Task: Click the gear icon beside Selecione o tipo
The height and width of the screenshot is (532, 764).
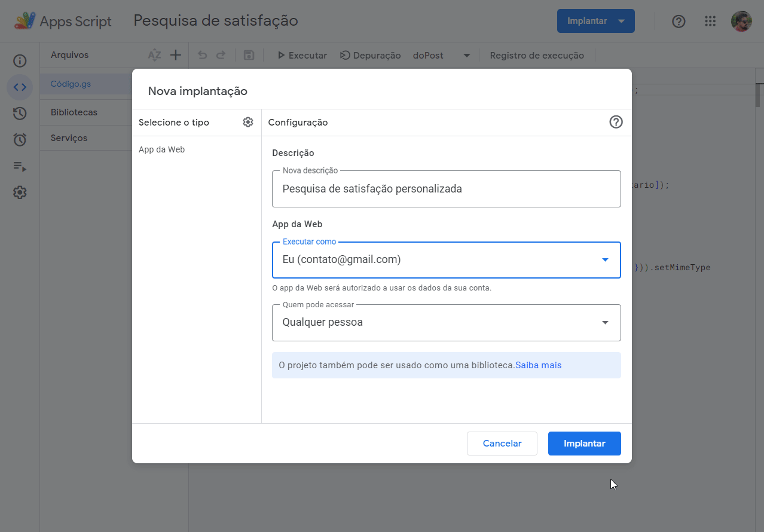Action: 248,122
